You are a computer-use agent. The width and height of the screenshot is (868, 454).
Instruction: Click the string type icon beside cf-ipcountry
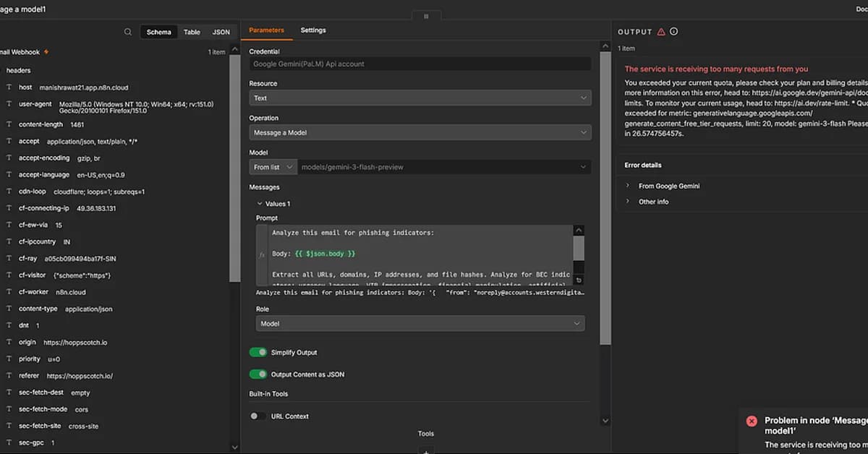coord(9,241)
